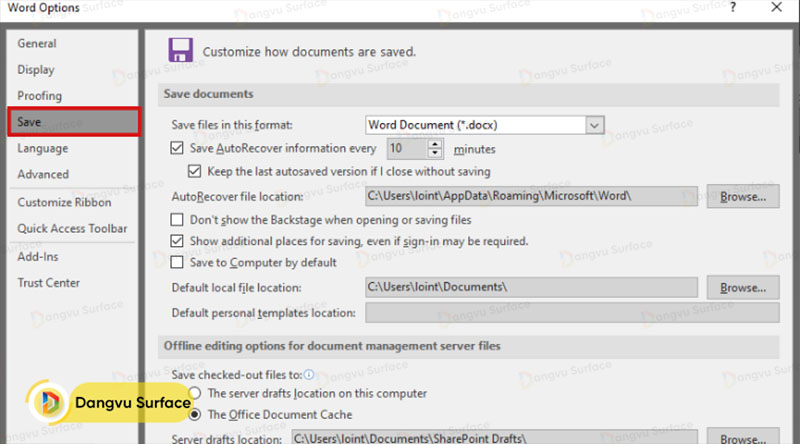The height and width of the screenshot is (444, 800).
Task: Open the Save files format dropdown
Action: pos(595,125)
